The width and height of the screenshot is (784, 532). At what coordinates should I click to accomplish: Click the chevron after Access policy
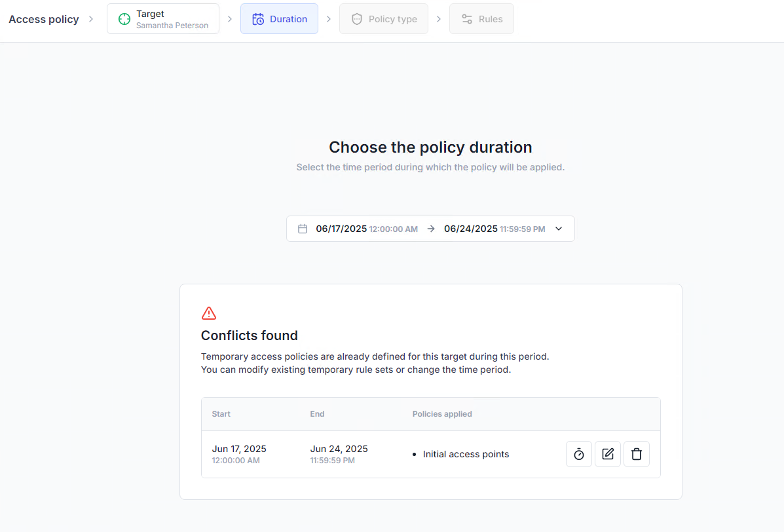click(x=91, y=19)
